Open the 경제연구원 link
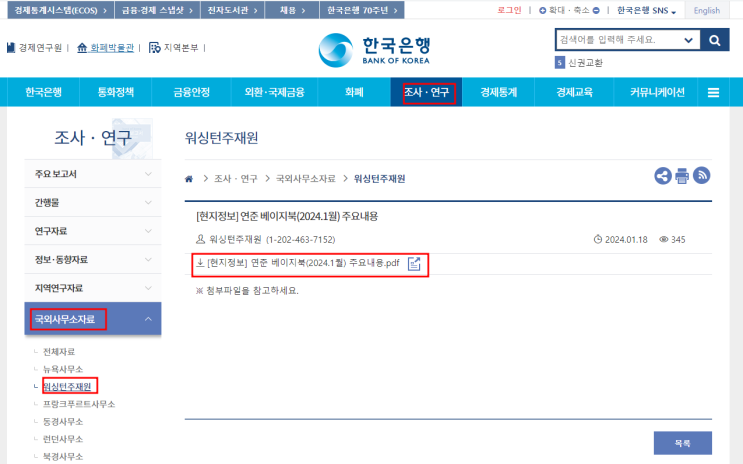This screenshot has width=743, height=464. 35,48
